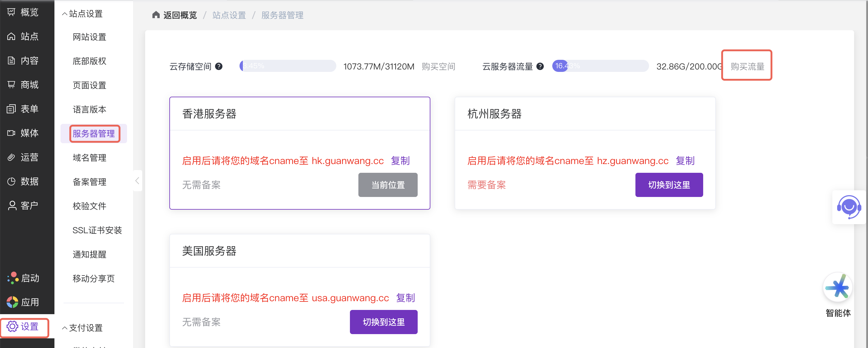This screenshot has height=348, width=868.
Task: Click the help icon beside 云存储空间
Action: click(219, 66)
